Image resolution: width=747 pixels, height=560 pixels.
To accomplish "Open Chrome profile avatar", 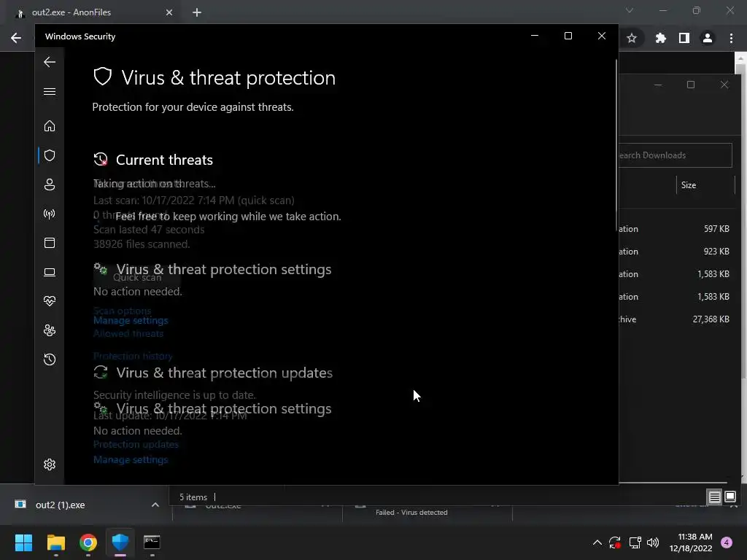I will pyautogui.click(x=708, y=38).
